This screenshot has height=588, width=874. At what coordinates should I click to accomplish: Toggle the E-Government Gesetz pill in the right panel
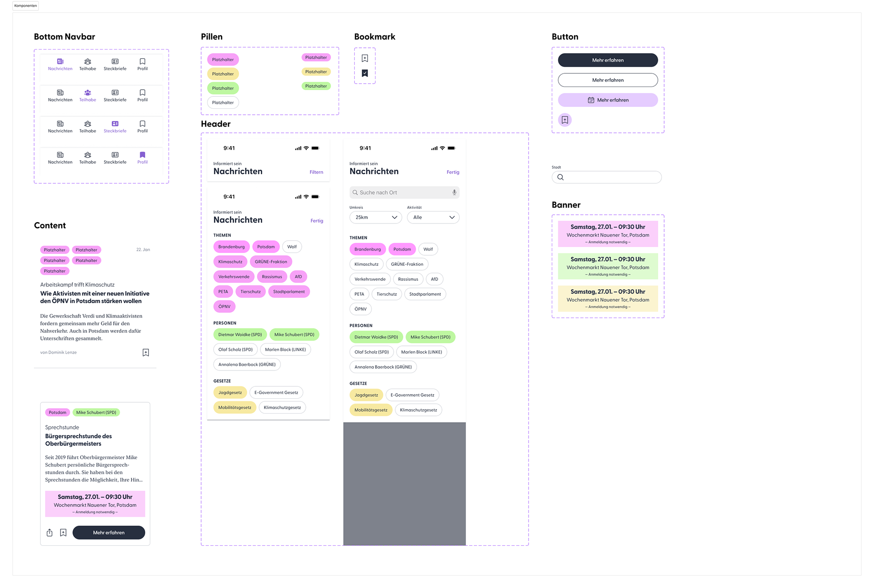[412, 395]
